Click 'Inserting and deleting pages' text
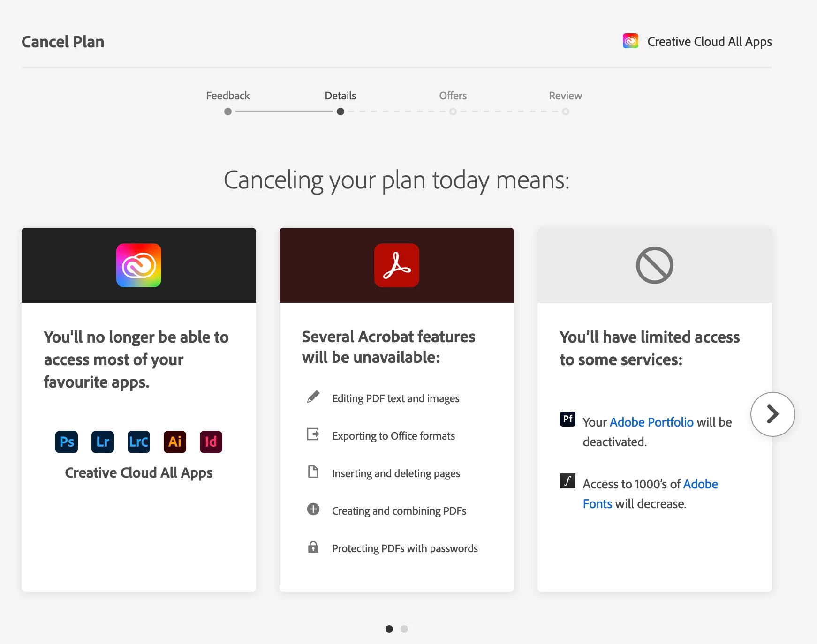This screenshot has width=817, height=644. pyautogui.click(x=396, y=473)
